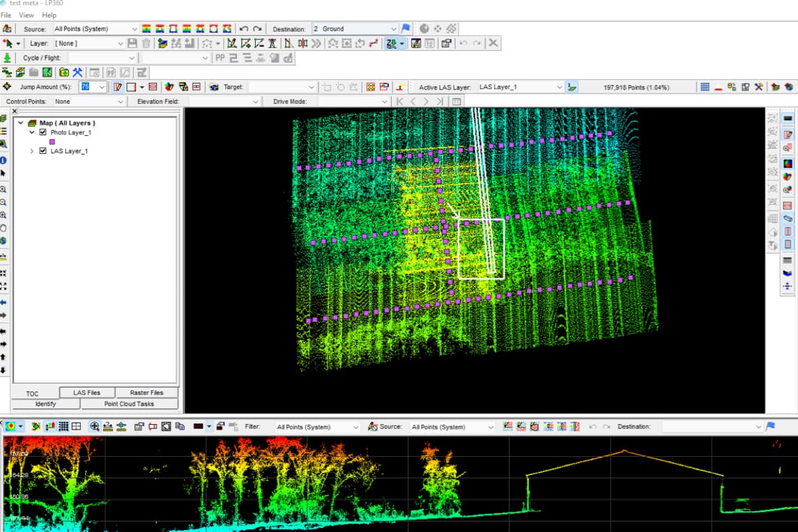Click the blue previous extent arrow
Image resolution: width=798 pixels, height=532 pixels.
tap(3, 302)
